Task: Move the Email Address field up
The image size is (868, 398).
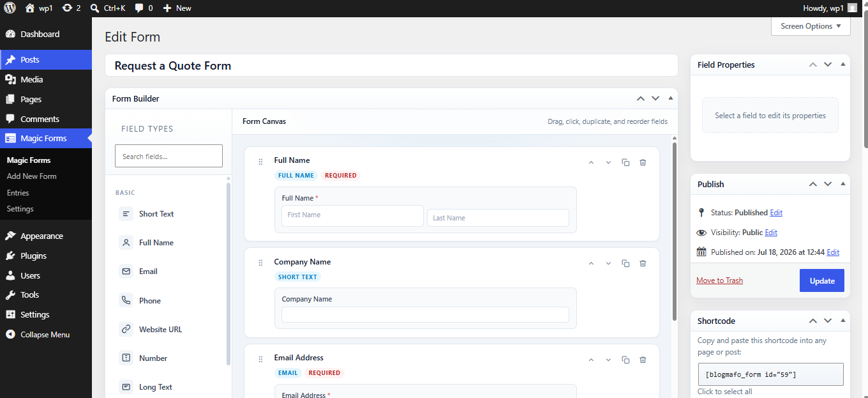Action: coord(591,360)
